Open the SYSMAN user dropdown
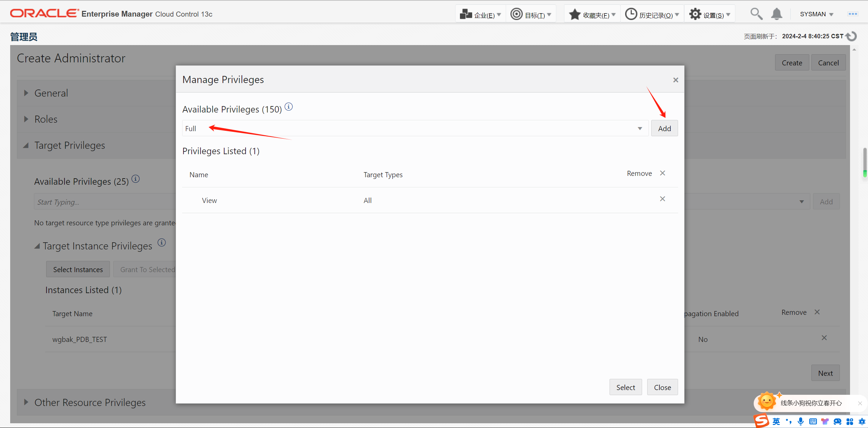The image size is (868, 428). click(x=816, y=14)
